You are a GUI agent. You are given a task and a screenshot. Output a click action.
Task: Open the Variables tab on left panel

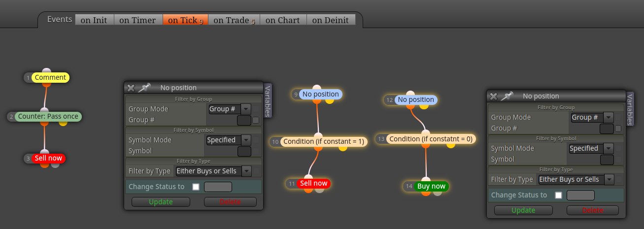pos(268,100)
